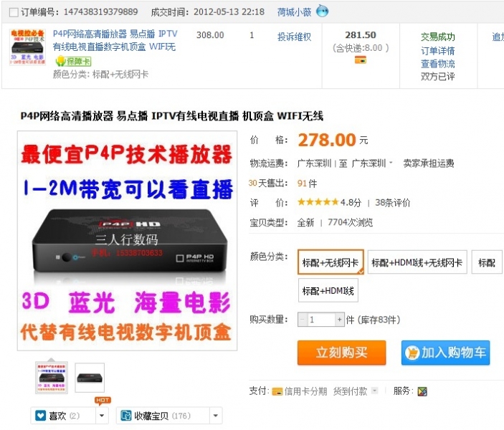Click the 立刻购买 buy now button
504x430 pixels.
(341, 353)
